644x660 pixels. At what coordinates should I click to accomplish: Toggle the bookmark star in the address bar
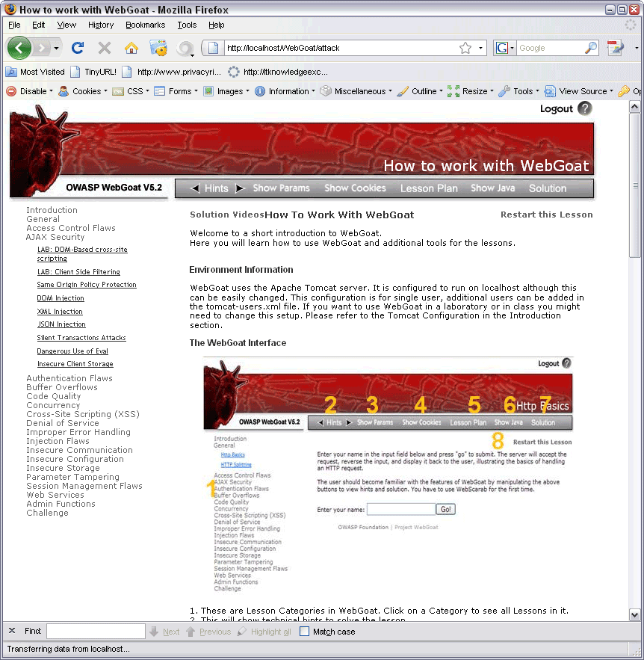click(x=467, y=47)
